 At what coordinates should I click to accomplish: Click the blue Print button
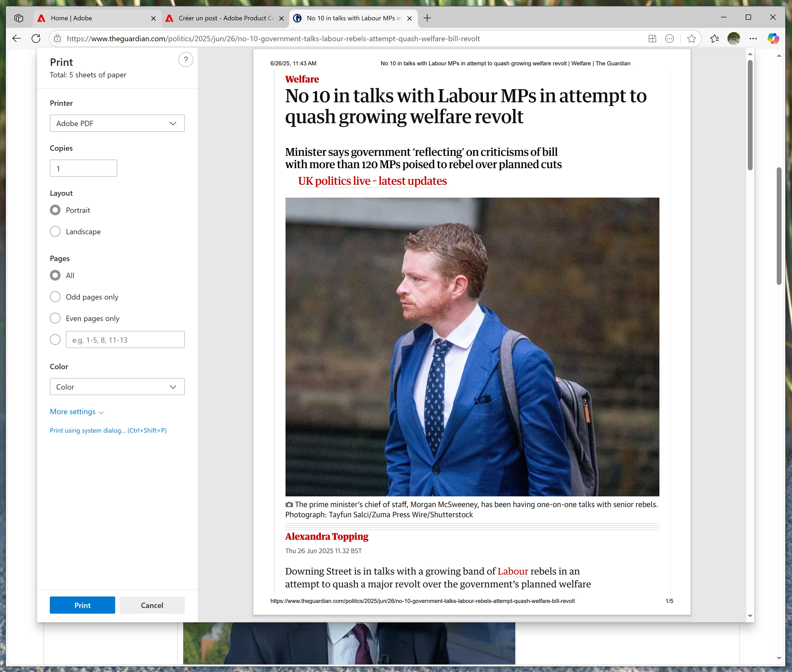coord(82,605)
